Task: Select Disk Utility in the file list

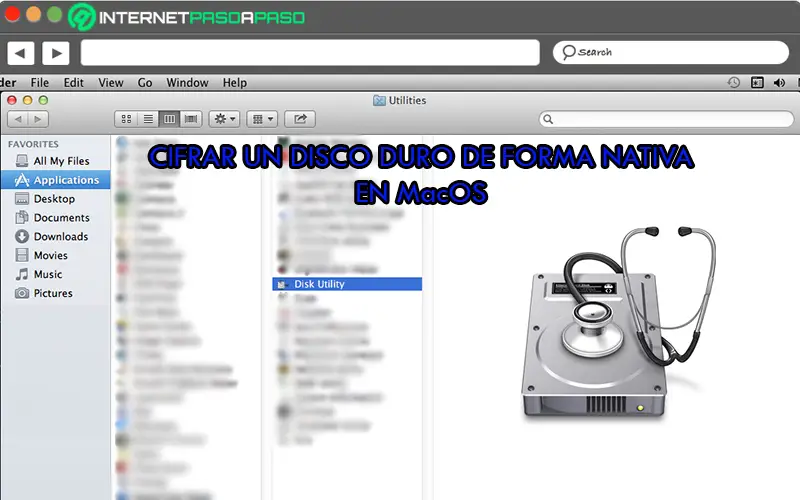Action: coord(347,284)
